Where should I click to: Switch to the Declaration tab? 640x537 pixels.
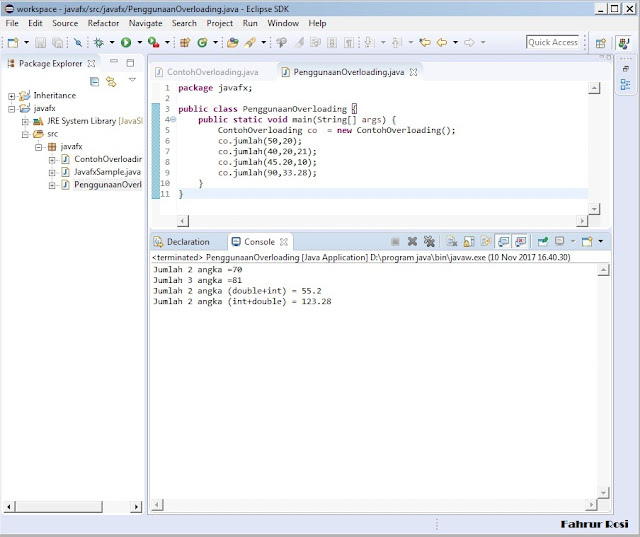(182, 242)
